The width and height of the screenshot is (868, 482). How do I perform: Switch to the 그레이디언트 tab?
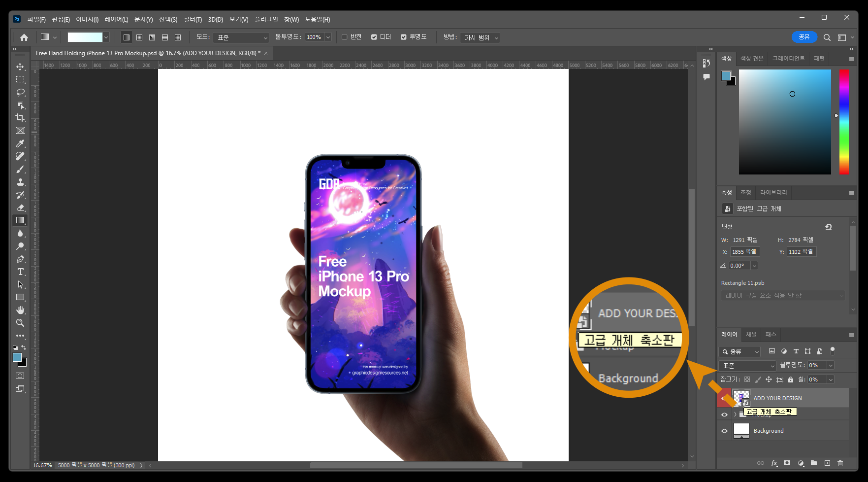point(788,58)
